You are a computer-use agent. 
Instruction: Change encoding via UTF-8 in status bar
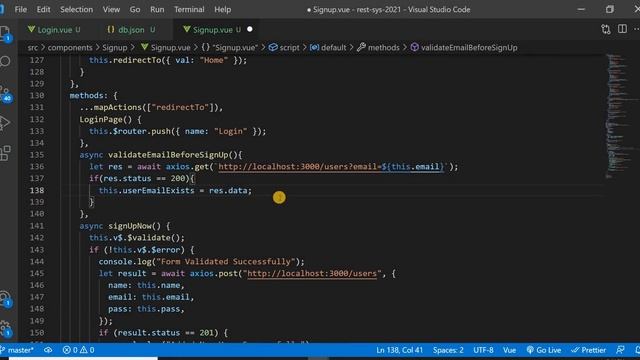pos(483,350)
